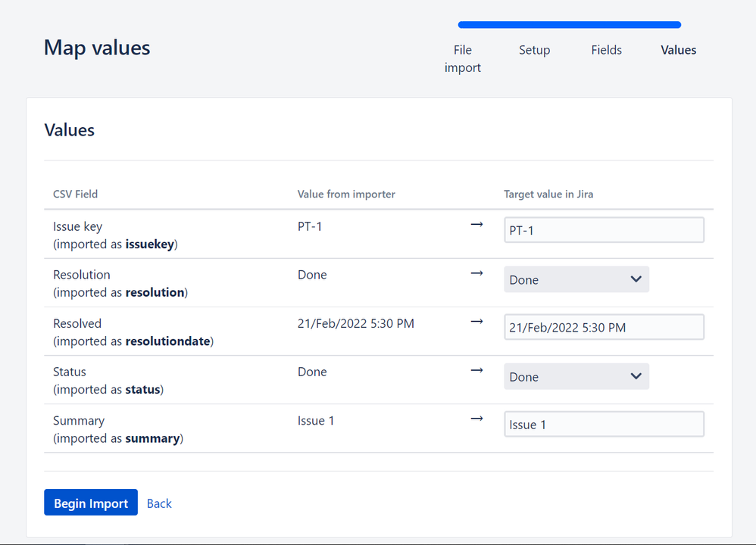Click the Begin Import button
Image resolution: width=756 pixels, height=545 pixels.
coord(91,503)
